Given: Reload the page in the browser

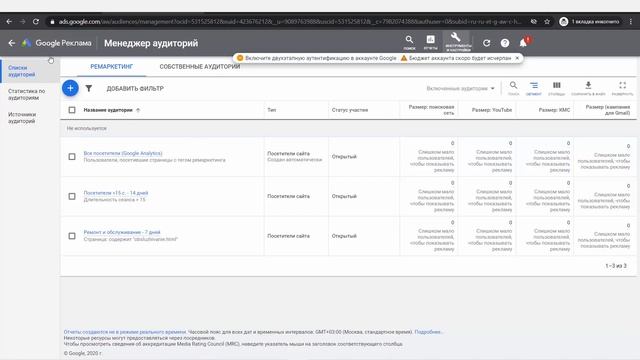Looking at the screenshot, I should (36, 22).
